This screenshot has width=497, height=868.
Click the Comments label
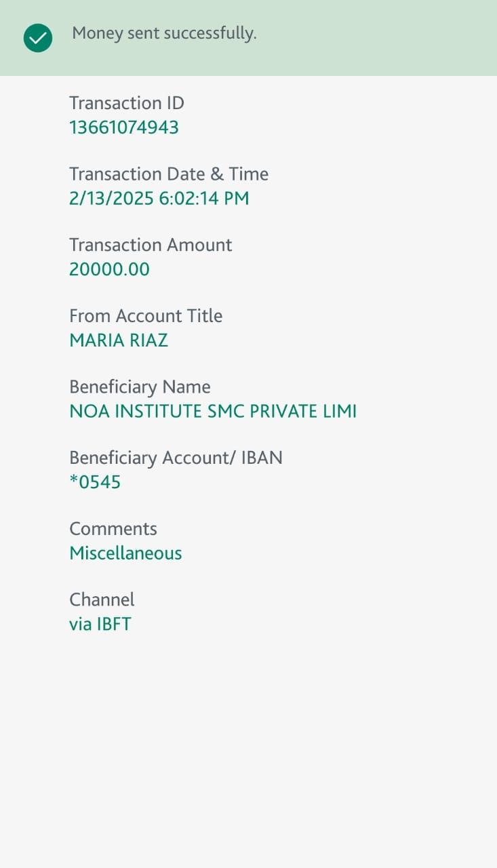[113, 529]
